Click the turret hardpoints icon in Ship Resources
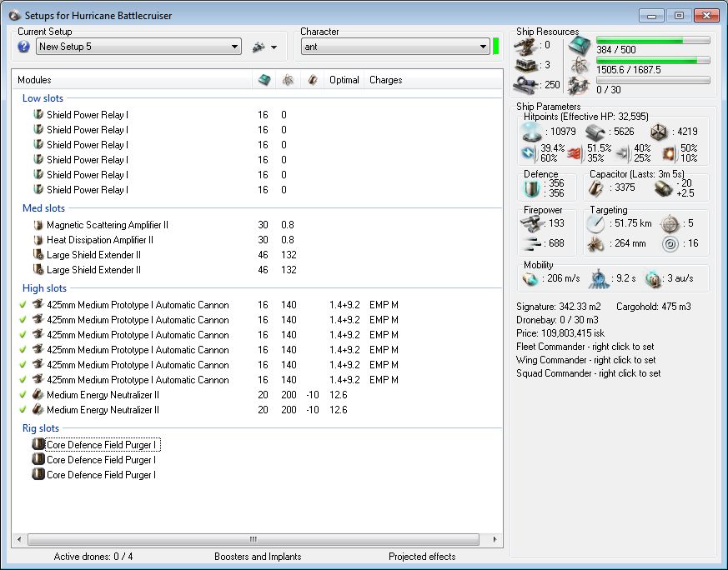 (x=526, y=46)
